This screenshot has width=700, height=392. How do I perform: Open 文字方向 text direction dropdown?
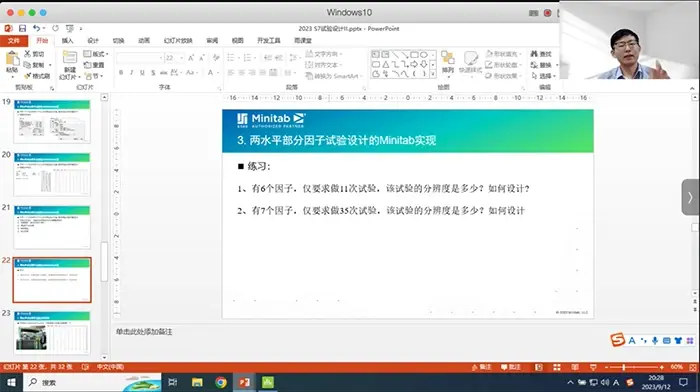[324, 54]
